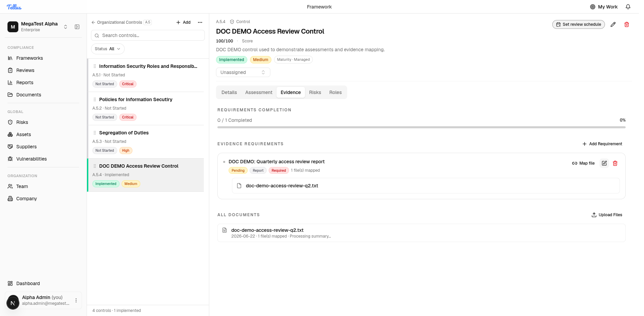Go back to Organizational Controls
Image resolution: width=644 pixels, height=316 pixels.
click(x=117, y=22)
